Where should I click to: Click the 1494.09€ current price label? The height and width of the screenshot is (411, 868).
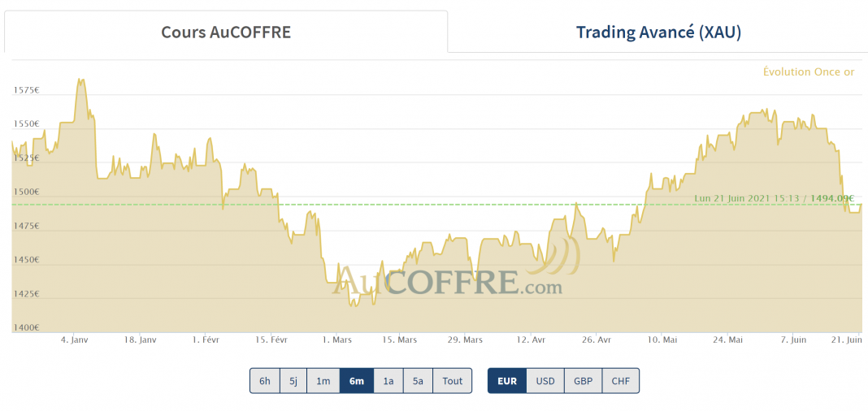[x=832, y=198]
